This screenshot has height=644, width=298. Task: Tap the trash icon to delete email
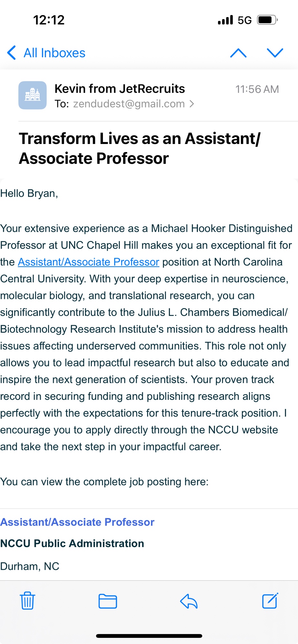(x=27, y=601)
